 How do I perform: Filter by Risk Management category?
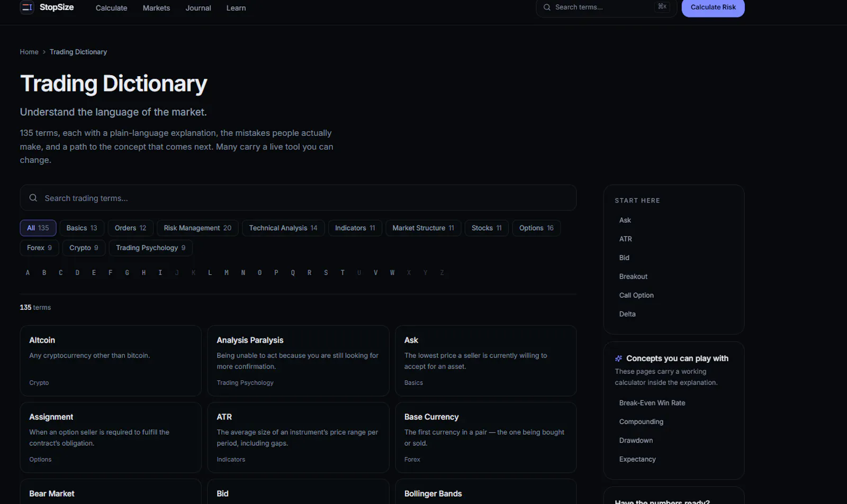[197, 228]
